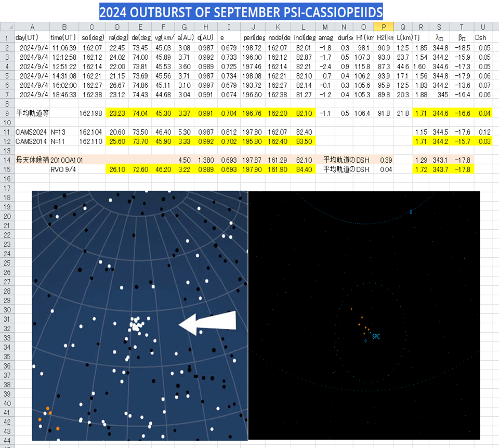Click the day(UT) header cell
Screen dimensions: 499x448
29,38
